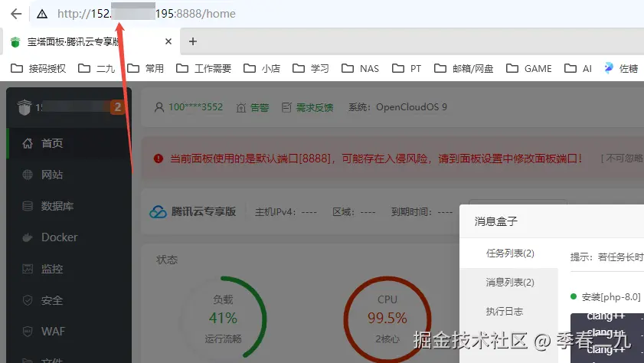The width and height of the screenshot is (644, 363).
Task: Open 数据库 in the sidebar
Action: point(69,206)
